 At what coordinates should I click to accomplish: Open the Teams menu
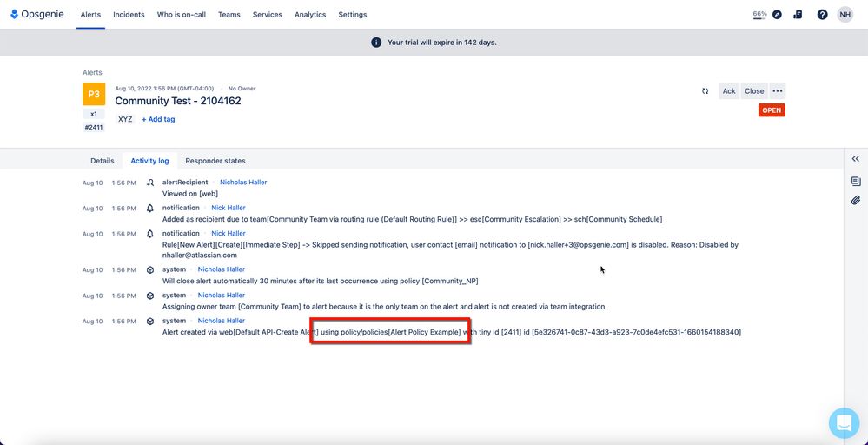coord(229,15)
